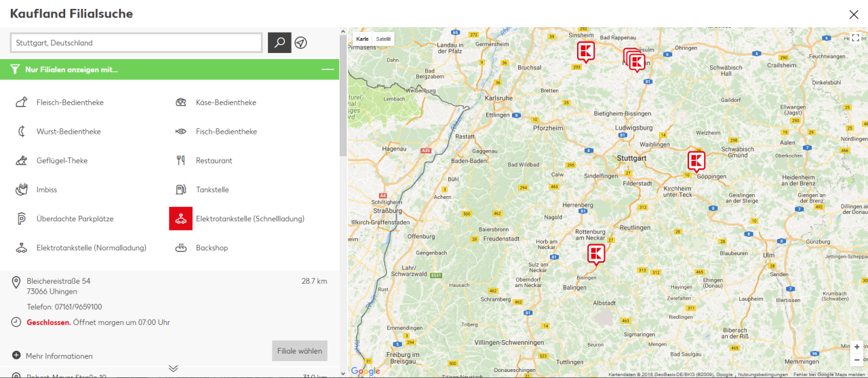The width and height of the screenshot is (868, 378).
Task: Click the Geschlossen opening hours text
Action: click(98, 322)
